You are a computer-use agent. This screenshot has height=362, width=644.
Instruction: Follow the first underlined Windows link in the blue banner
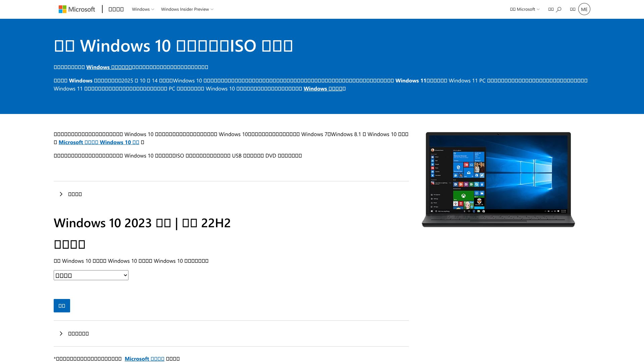109,67
